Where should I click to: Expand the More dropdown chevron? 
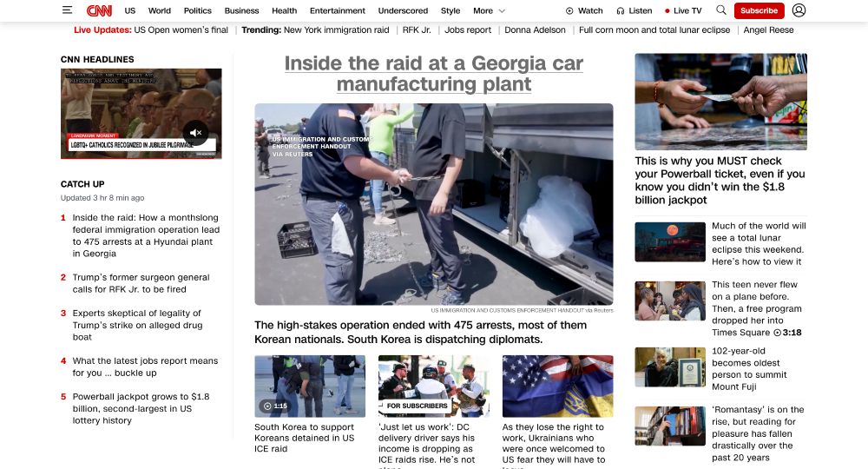coord(502,10)
